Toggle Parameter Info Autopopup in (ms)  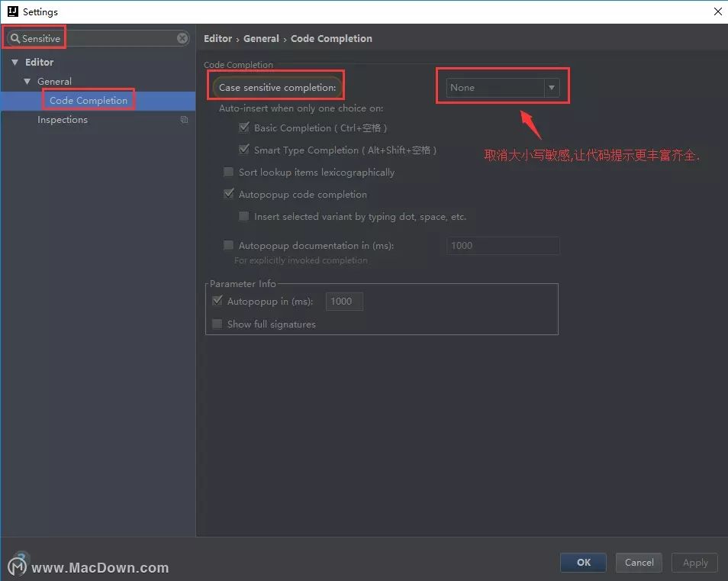click(x=217, y=301)
